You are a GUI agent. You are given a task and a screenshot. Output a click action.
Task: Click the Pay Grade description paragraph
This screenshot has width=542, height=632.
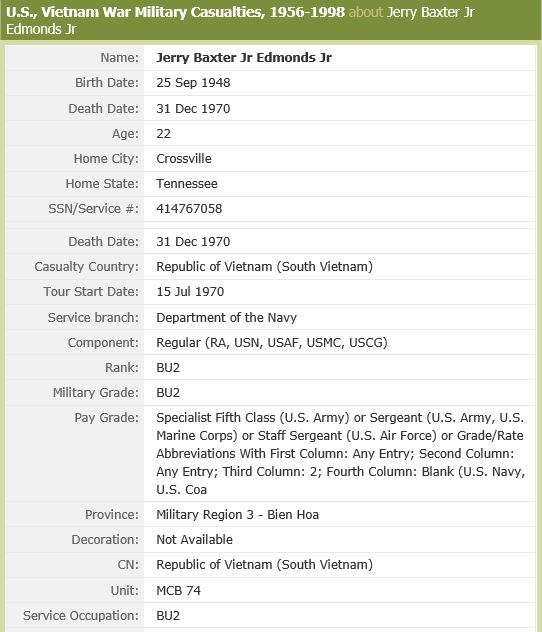(x=341, y=453)
